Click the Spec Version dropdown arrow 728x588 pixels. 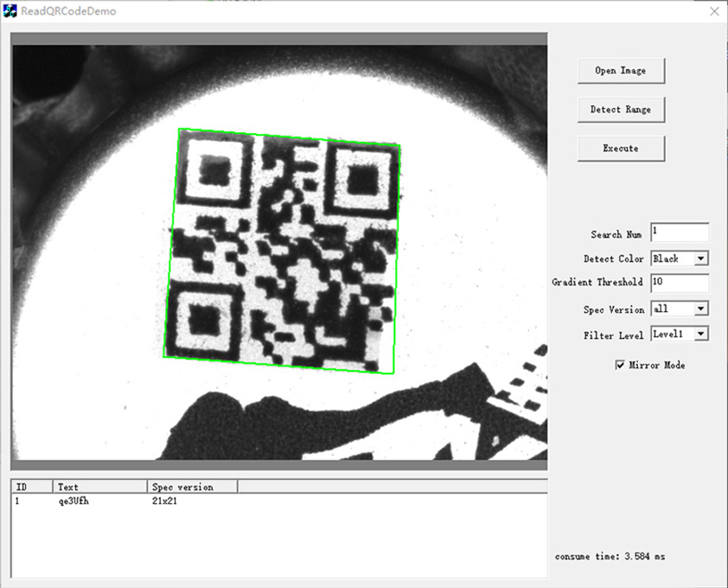tap(702, 309)
